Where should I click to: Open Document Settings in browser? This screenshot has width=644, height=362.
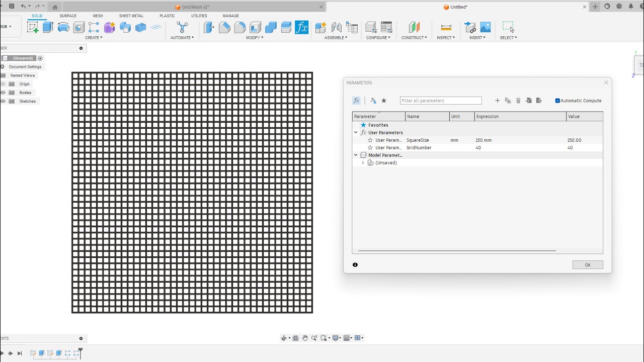pyautogui.click(x=25, y=67)
